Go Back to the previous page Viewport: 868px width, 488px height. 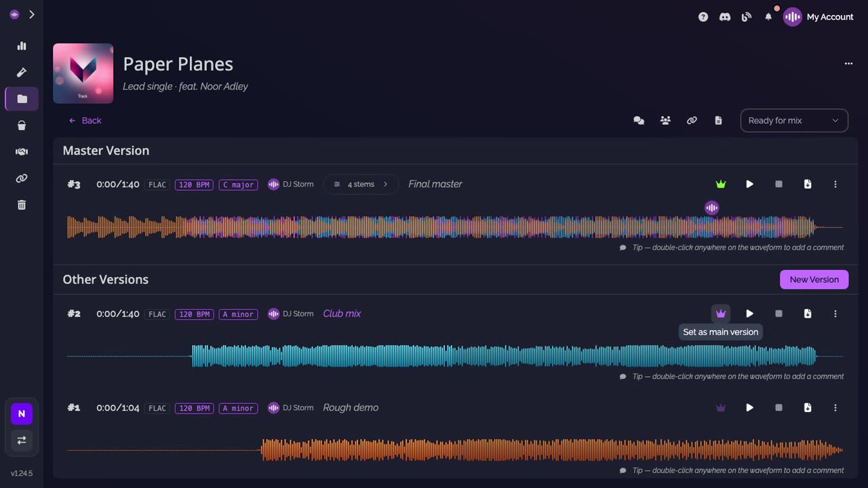coord(85,121)
